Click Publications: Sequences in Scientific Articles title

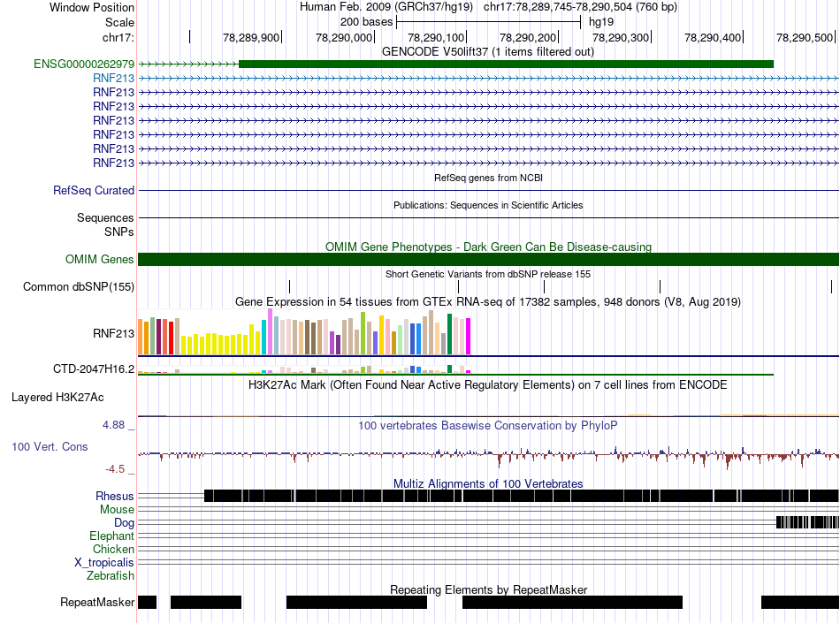(x=488, y=205)
